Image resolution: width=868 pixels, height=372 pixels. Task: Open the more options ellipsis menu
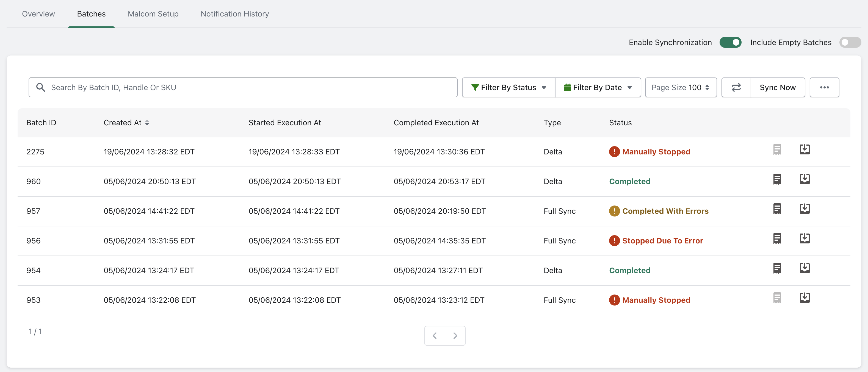point(825,87)
